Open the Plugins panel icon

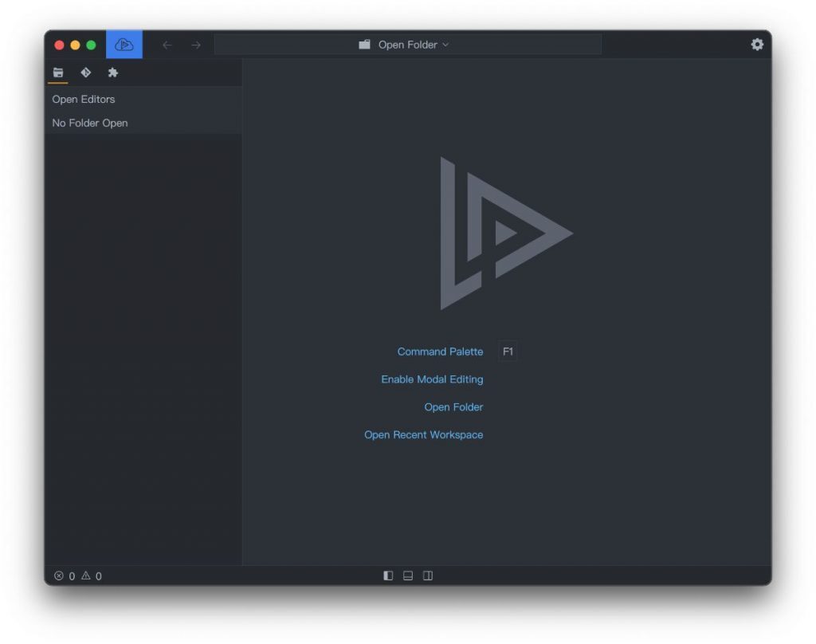click(x=113, y=73)
